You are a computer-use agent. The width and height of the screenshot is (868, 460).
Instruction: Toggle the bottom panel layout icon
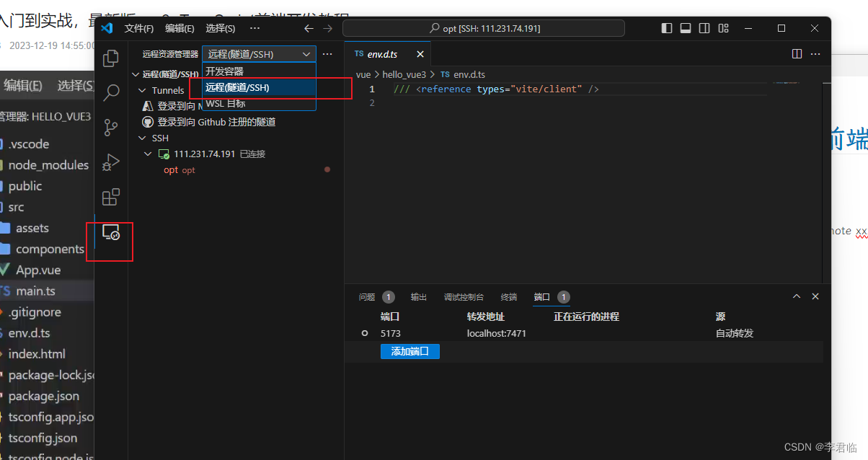click(x=686, y=28)
